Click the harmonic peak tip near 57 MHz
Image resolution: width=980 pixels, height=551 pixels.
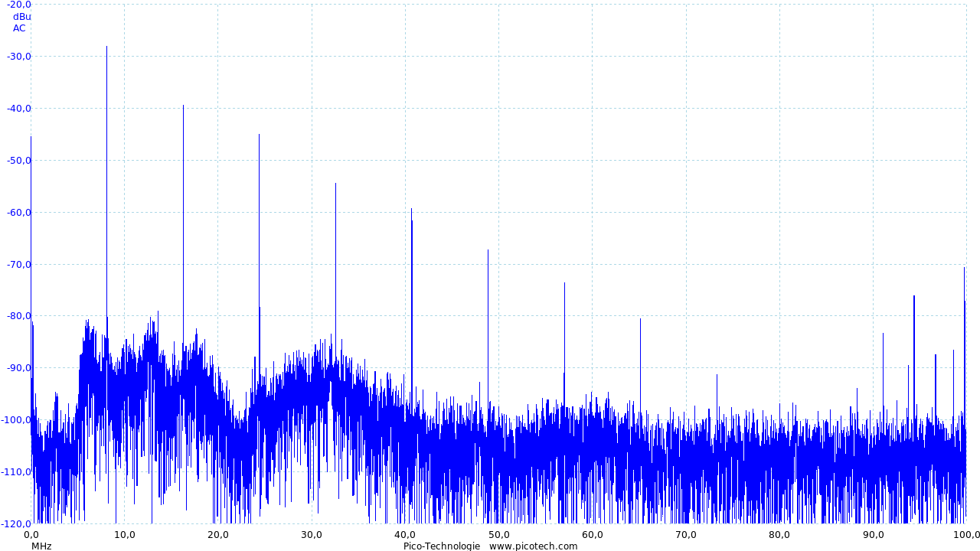coord(564,283)
